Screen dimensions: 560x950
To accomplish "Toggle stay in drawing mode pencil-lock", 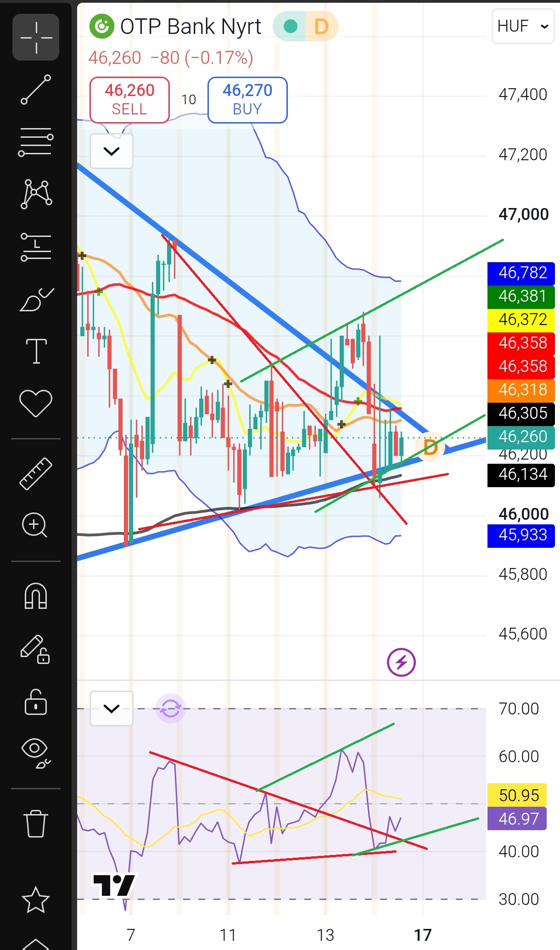I will tap(35, 649).
